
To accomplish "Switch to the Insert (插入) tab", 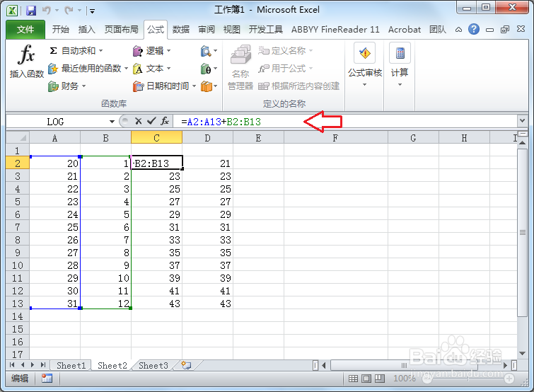I will click(x=86, y=30).
